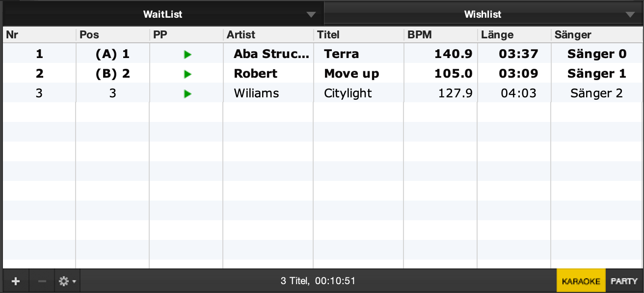Toggle the yellow KARAOKE mode button
Viewport: 644px width, 293px height.
[581, 281]
